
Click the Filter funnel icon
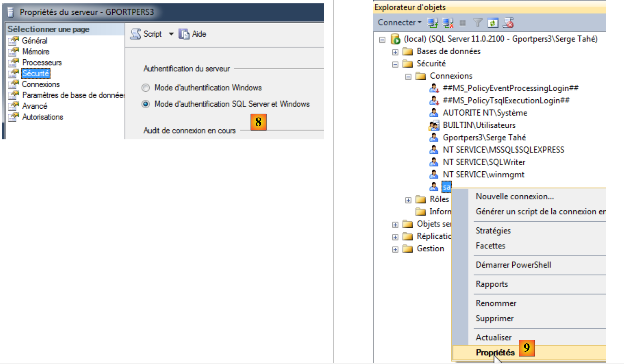point(478,23)
